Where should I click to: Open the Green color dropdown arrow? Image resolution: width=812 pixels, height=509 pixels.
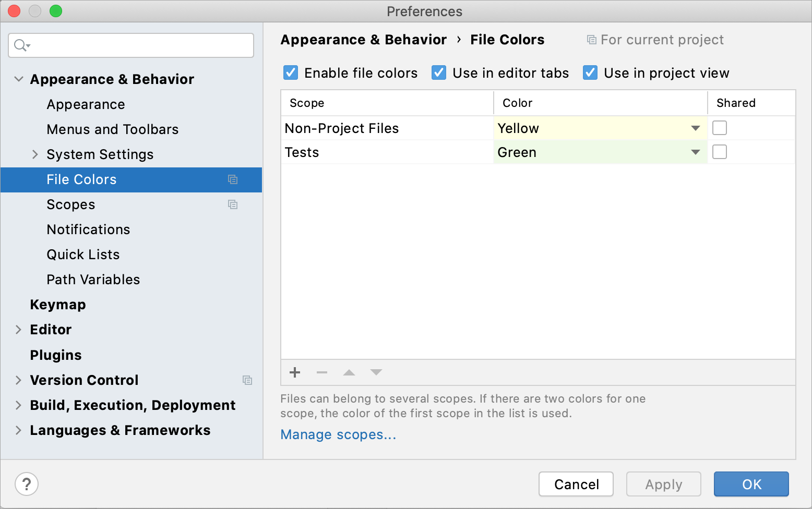coord(696,152)
